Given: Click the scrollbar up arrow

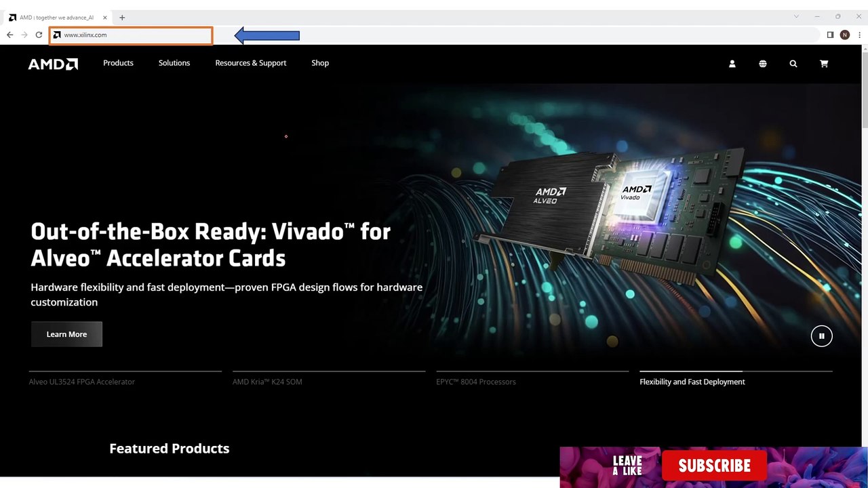Looking at the screenshot, I should click(865, 49).
